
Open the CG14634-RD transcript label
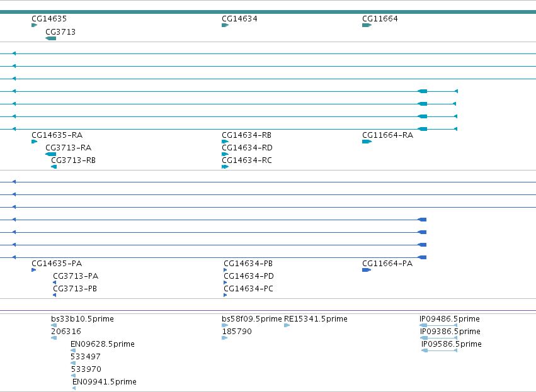pyautogui.click(x=247, y=148)
